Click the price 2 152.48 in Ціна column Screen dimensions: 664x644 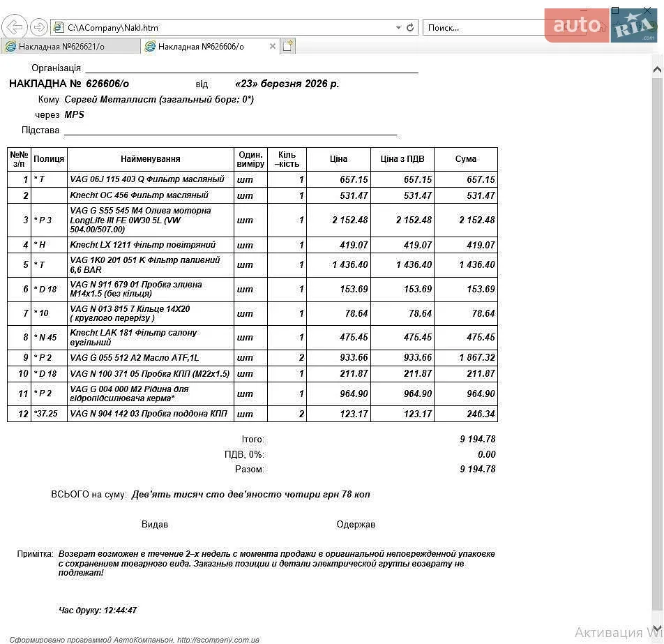[350, 220]
